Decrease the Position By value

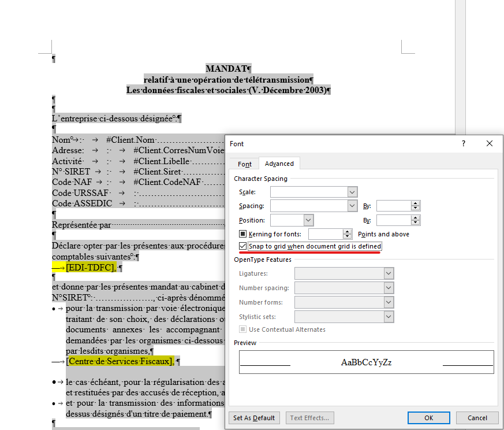pyautogui.click(x=416, y=223)
